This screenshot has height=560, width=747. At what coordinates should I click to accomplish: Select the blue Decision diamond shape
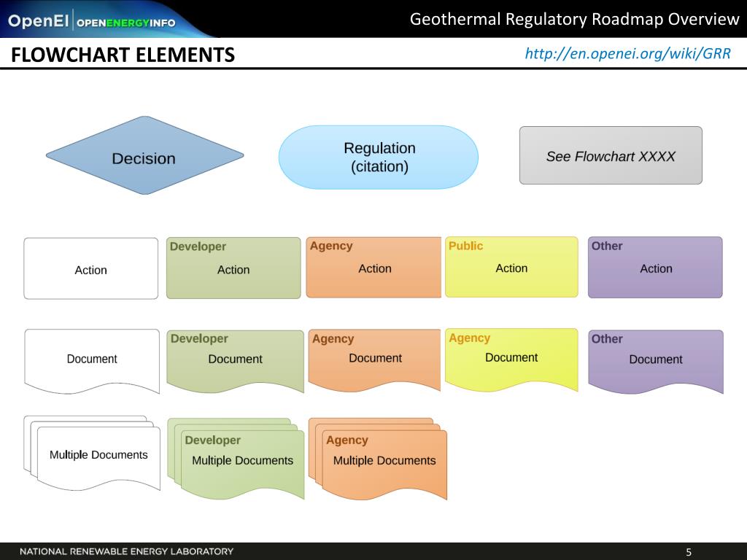click(x=145, y=155)
